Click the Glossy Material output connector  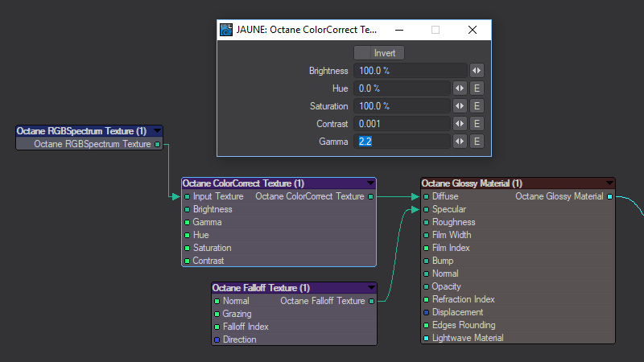(610, 196)
